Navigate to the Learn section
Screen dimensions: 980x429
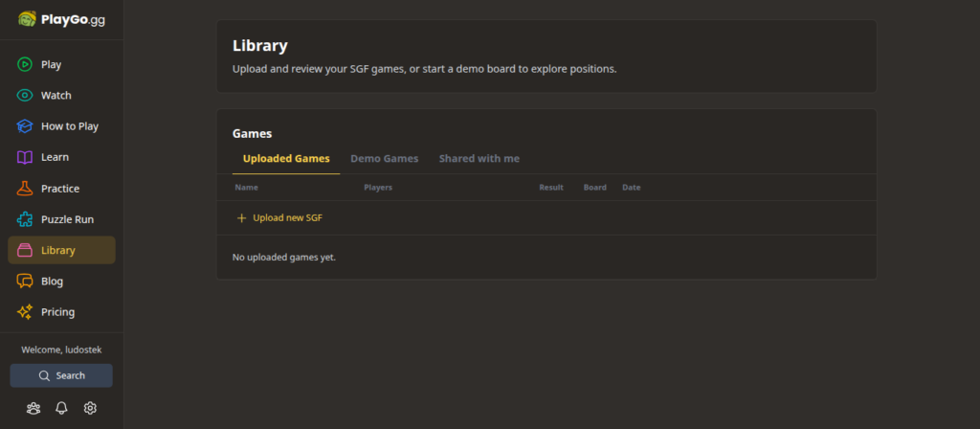tap(55, 157)
